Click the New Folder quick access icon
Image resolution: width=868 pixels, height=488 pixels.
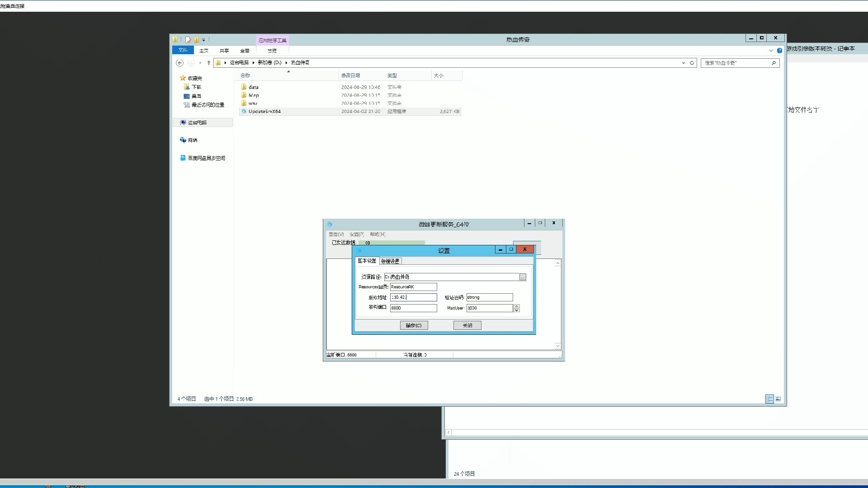(x=196, y=40)
